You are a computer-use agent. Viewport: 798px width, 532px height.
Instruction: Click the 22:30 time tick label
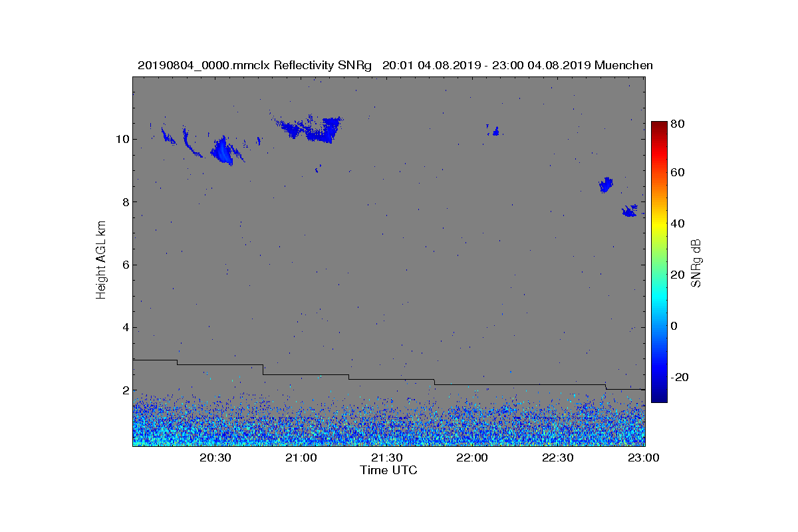(559, 458)
